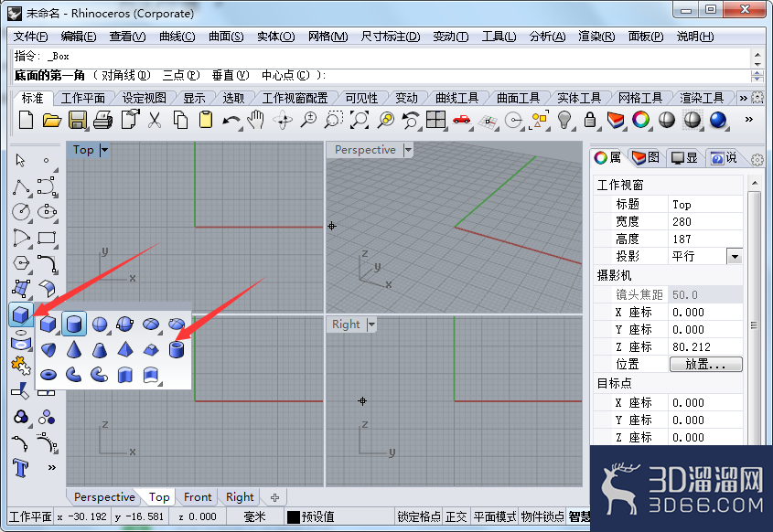Click the Paste clipboard icon

point(206,120)
